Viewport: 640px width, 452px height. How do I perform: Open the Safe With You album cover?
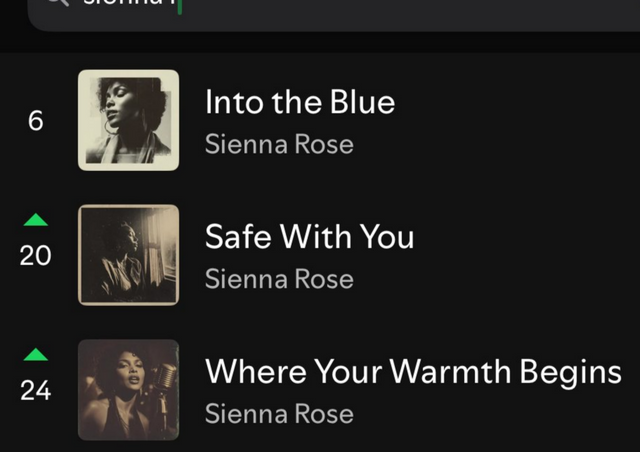click(x=128, y=255)
